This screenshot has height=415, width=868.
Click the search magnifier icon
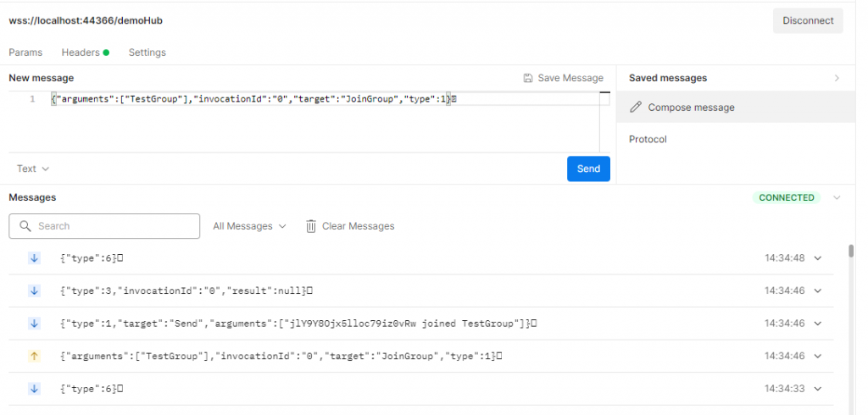(25, 226)
